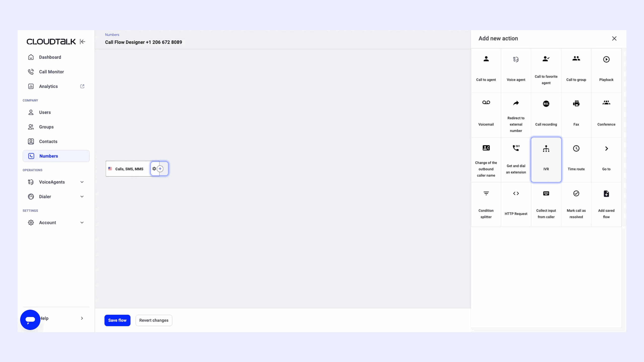
Task: Select the IVR action icon
Action: pos(546,149)
